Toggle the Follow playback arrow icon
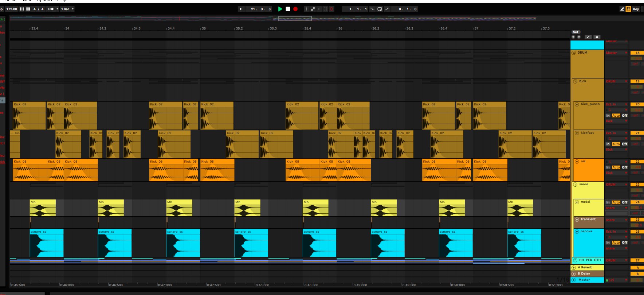The height and width of the screenshot is (295, 644). point(241,9)
